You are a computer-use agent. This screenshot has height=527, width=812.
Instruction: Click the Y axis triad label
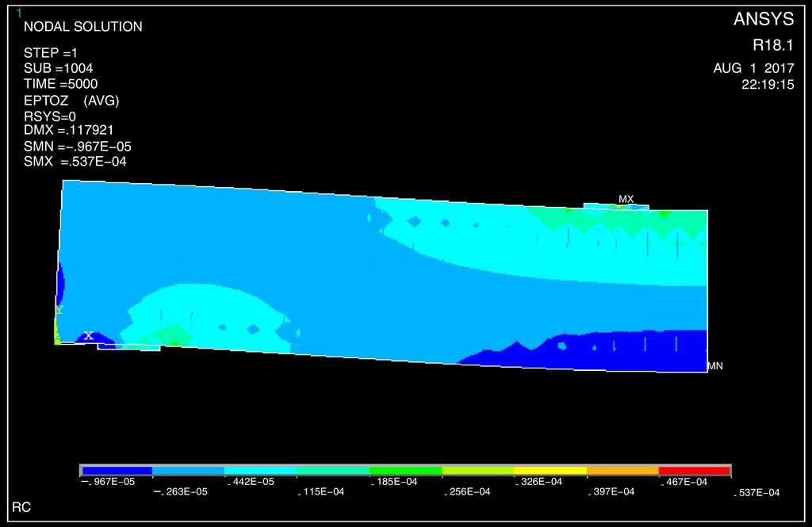coord(59,310)
